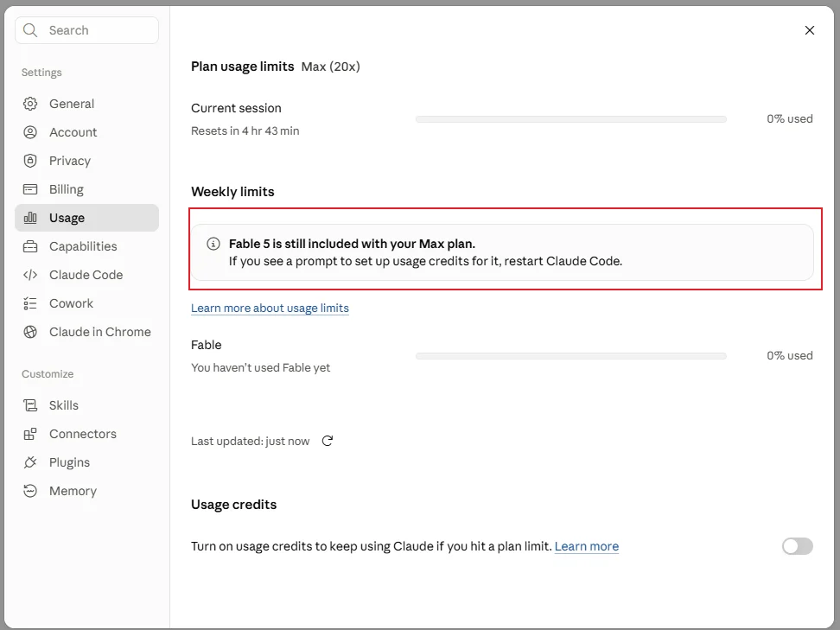Screen dimensions: 840x630
Task: Open Claude Code settings
Action: click(86, 275)
